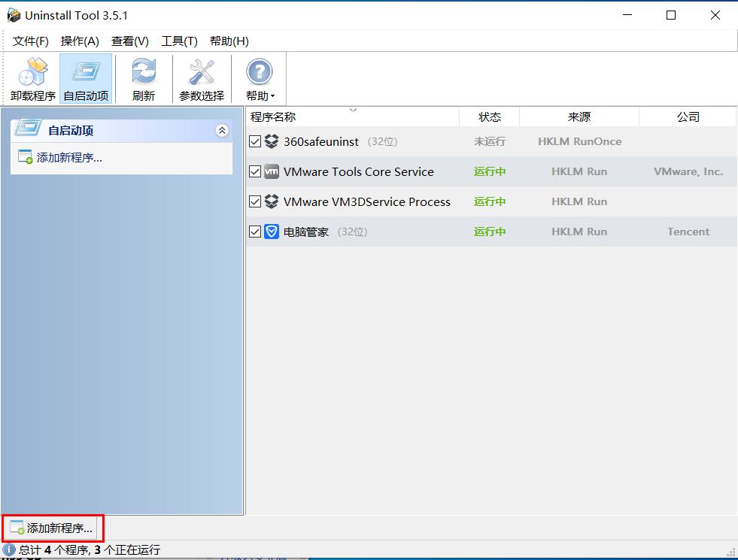The height and width of the screenshot is (560, 738).
Task: Select the 360safeuninst row name
Action: tap(321, 141)
